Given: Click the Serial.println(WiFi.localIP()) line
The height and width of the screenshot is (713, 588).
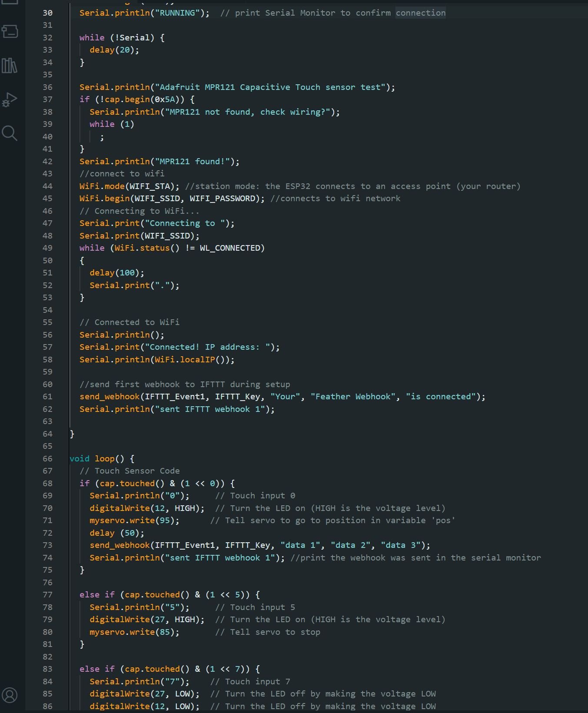Looking at the screenshot, I should pos(157,360).
